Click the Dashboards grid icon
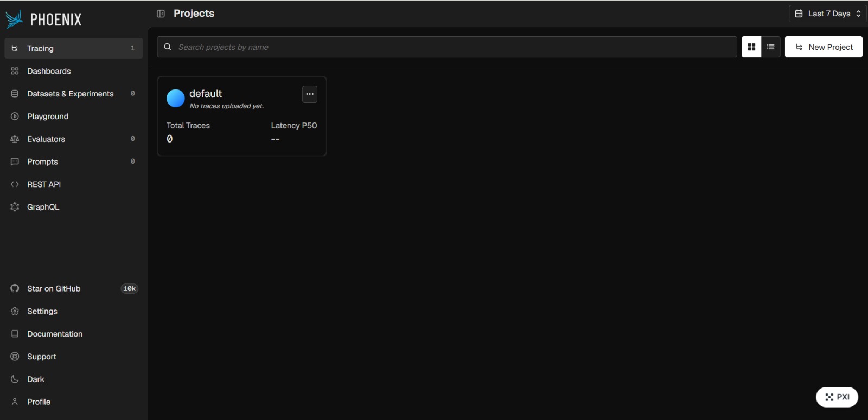Viewport: 868px width, 420px height. (15, 71)
